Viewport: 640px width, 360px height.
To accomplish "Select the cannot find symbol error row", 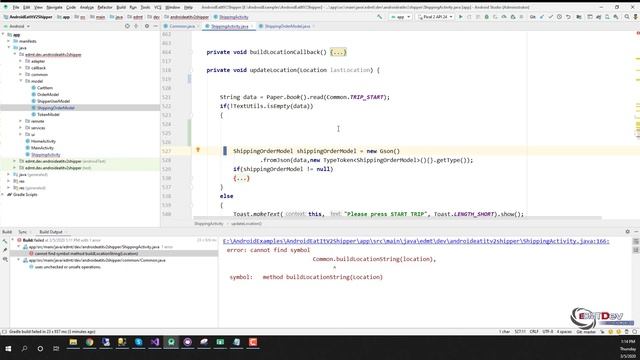I will (86, 253).
